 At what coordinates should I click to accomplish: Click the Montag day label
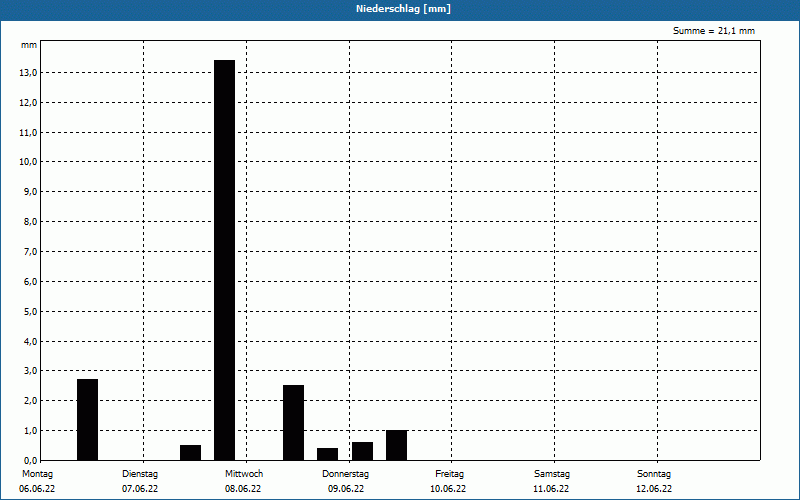(37, 474)
